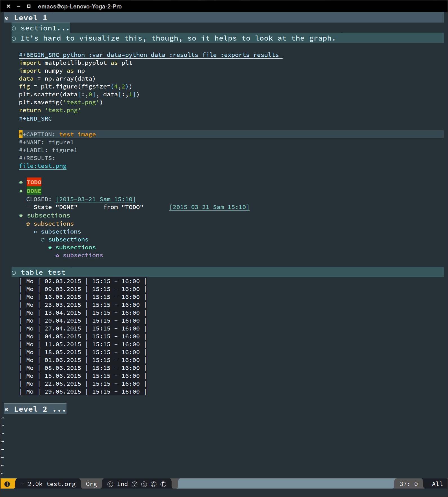The width and height of the screenshot is (448, 497).
Task: Click table cell 02.03.2015
Action: [63, 281]
